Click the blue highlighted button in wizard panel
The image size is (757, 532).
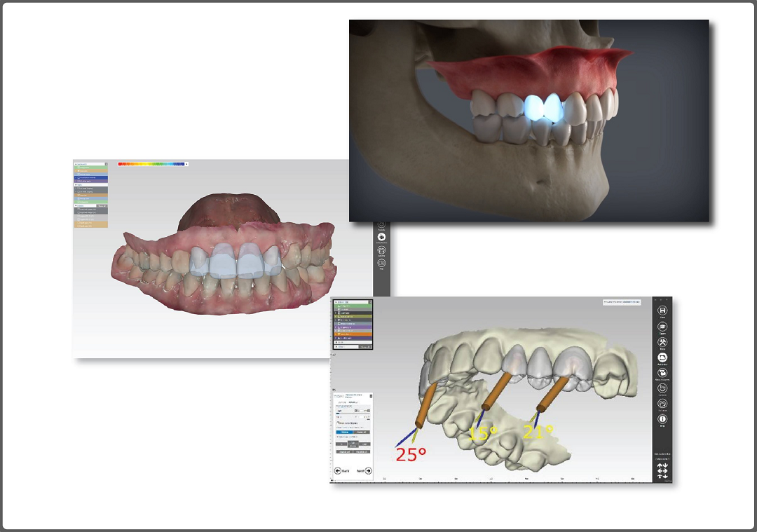coord(343,432)
